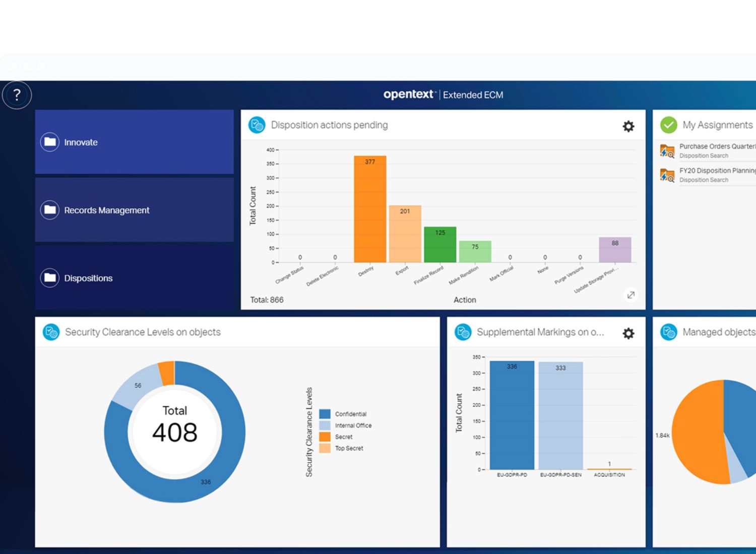The image size is (756, 554).
Task: Open FY20 Disposition Planning assignment
Action: (x=716, y=175)
